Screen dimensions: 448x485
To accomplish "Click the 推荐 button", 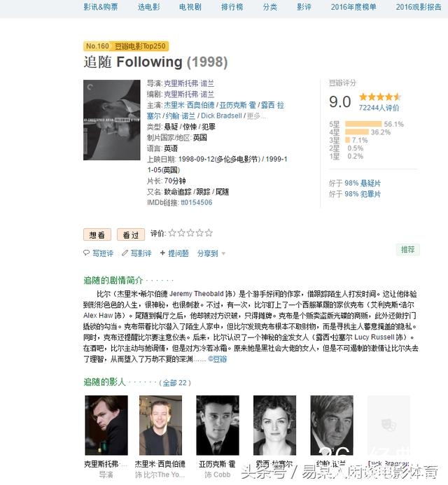I will pyautogui.click(x=407, y=249).
